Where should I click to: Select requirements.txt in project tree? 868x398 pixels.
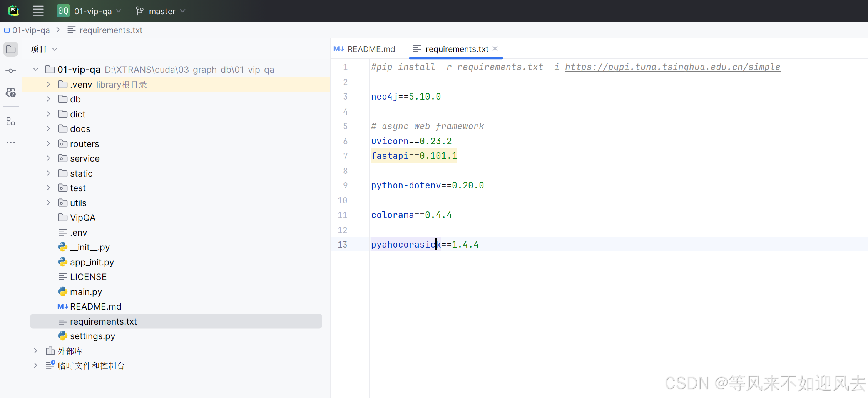(x=176, y=321)
